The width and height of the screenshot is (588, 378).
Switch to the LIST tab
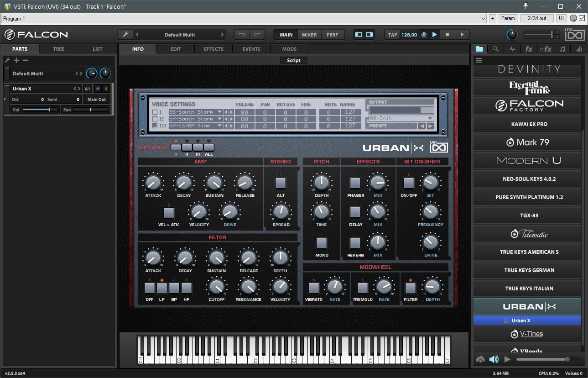pyautogui.click(x=98, y=49)
